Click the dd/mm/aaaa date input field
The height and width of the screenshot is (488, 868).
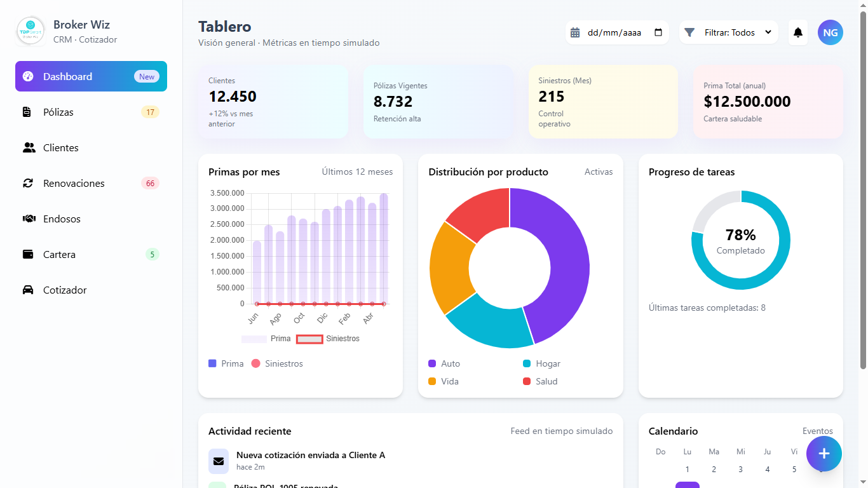coord(614,32)
